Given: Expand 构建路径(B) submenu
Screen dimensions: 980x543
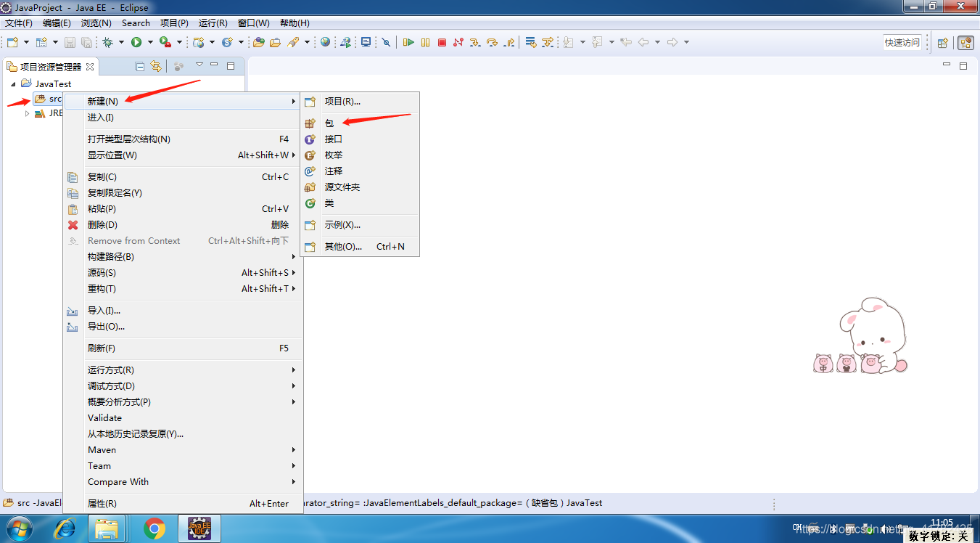Looking at the screenshot, I should (x=183, y=257).
